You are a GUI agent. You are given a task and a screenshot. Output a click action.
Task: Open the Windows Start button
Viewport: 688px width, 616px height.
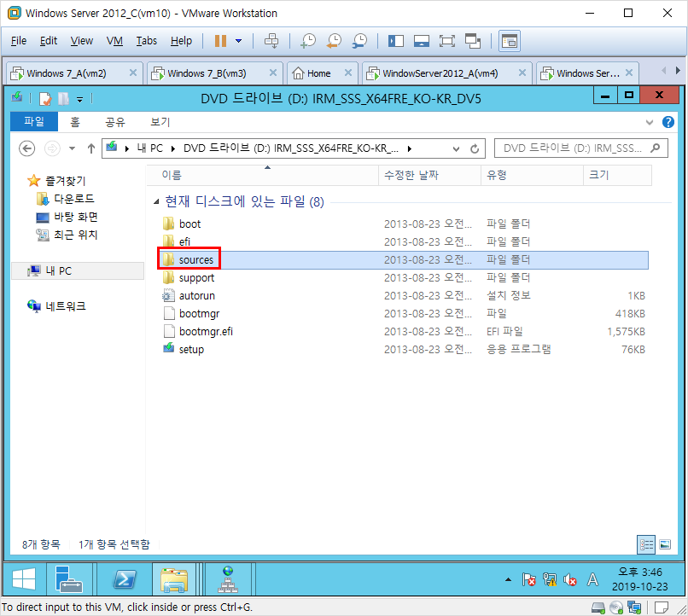click(24, 578)
